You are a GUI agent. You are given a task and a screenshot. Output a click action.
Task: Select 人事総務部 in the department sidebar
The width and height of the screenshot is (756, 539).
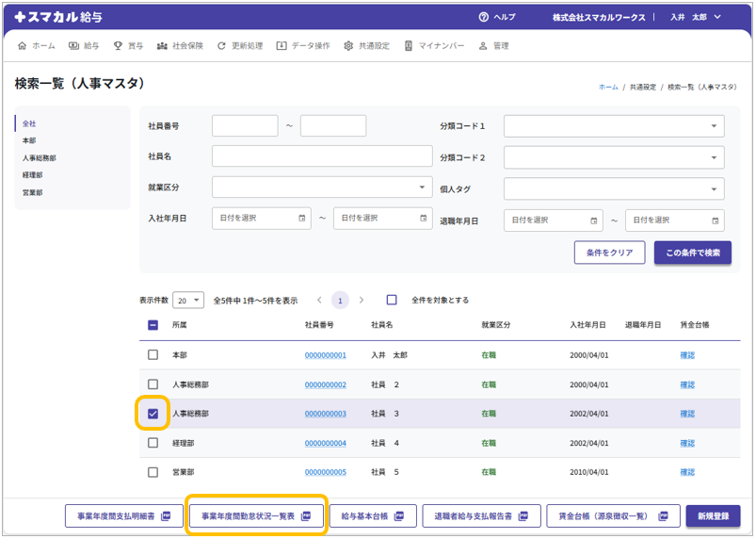click(x=40, y=158)
